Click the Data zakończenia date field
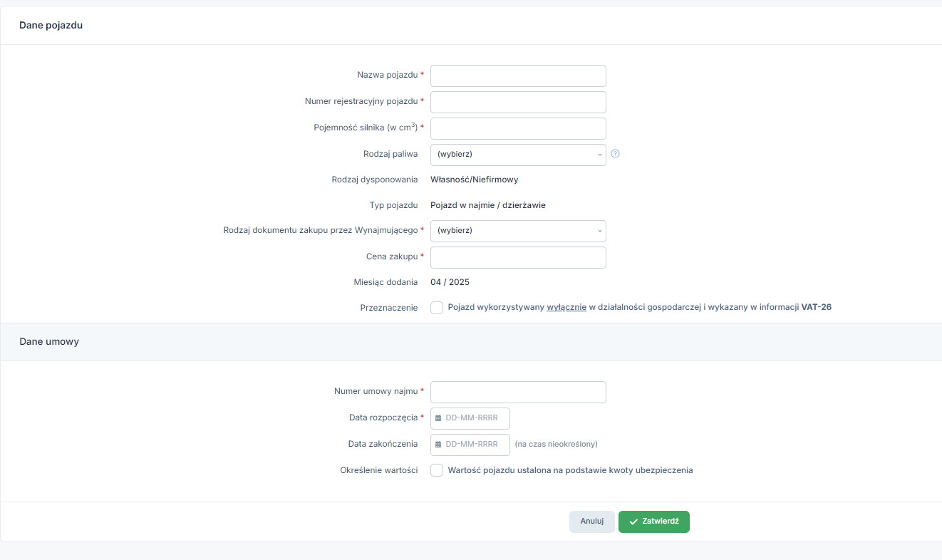Viewport: 942px width, 560px height. click(474, 445)
